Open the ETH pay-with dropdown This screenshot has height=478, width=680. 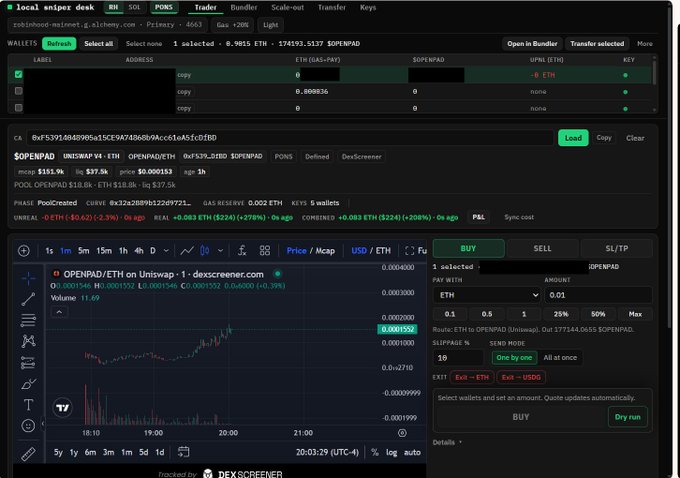487,295
